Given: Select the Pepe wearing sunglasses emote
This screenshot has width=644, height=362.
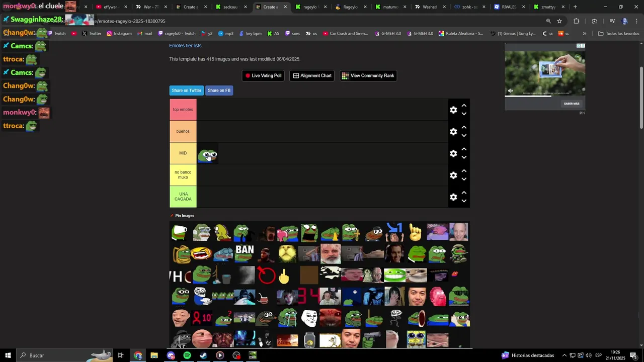Looking at the screenshot, I should pos(459,297).
